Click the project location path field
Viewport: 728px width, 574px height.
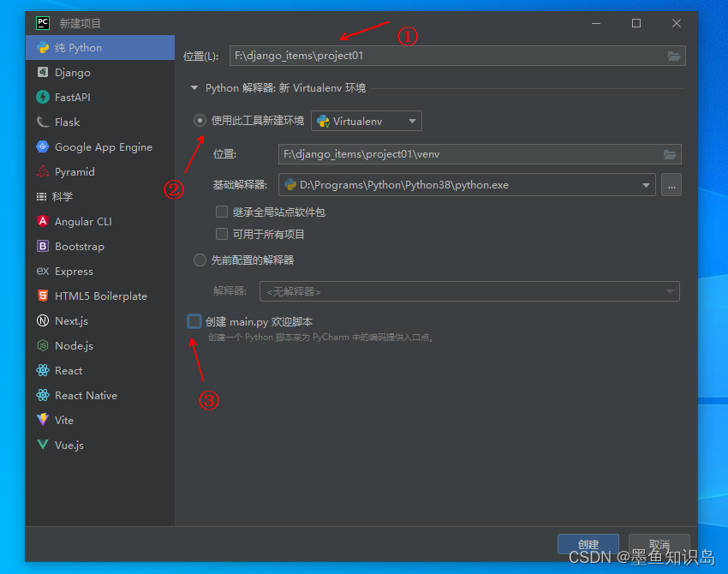coord(457,56)
